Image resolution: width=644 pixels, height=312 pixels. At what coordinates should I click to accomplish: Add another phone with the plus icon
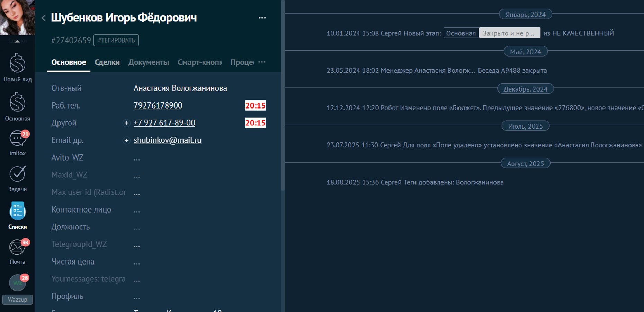[126, 123]
